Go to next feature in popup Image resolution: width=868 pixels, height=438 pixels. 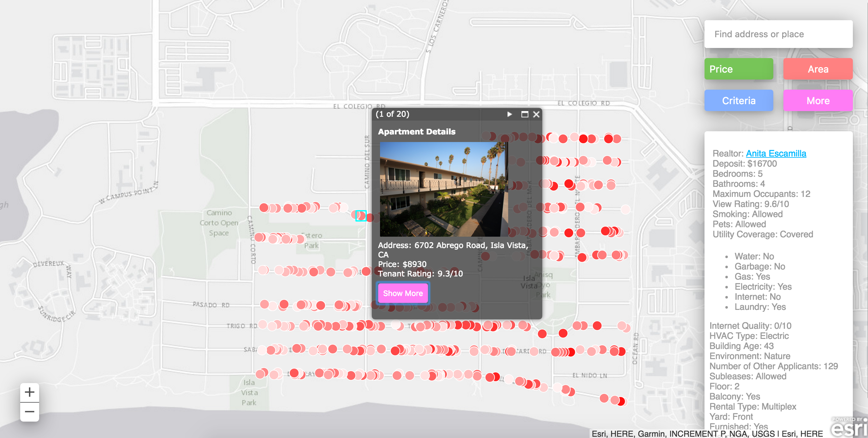(x=509, y=114)
